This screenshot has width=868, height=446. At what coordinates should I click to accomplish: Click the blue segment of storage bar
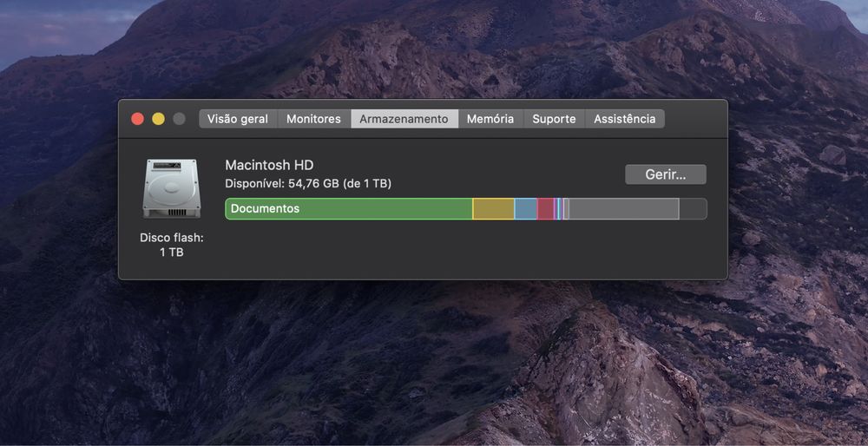(x=525, y=209)
